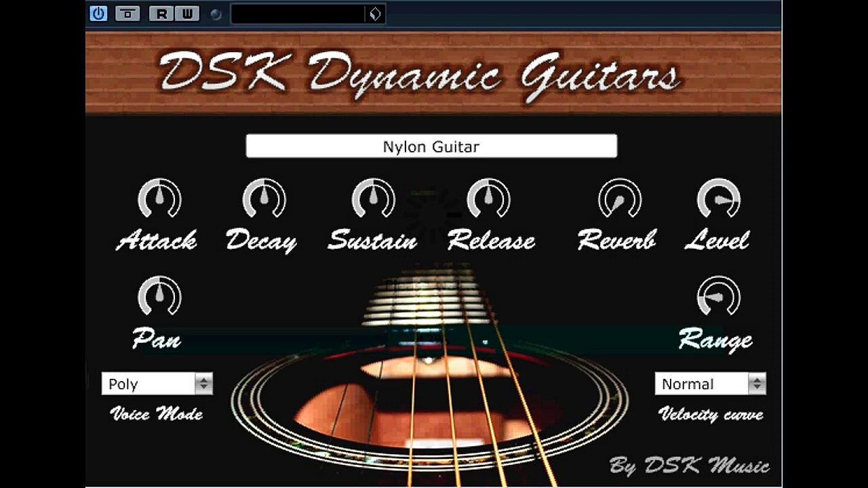The height and width of the screenshot is (488, 868).
Task: Enable the W write automation button
Action: (186, 14)
